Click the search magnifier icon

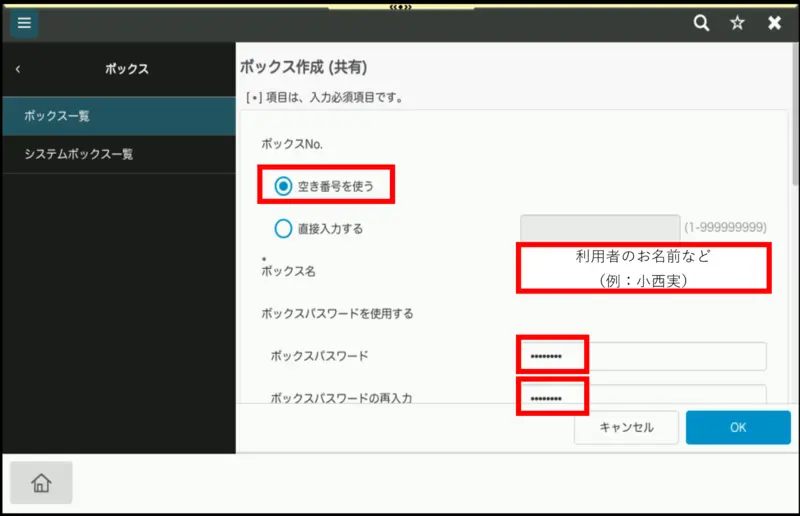tap(702, 23)
